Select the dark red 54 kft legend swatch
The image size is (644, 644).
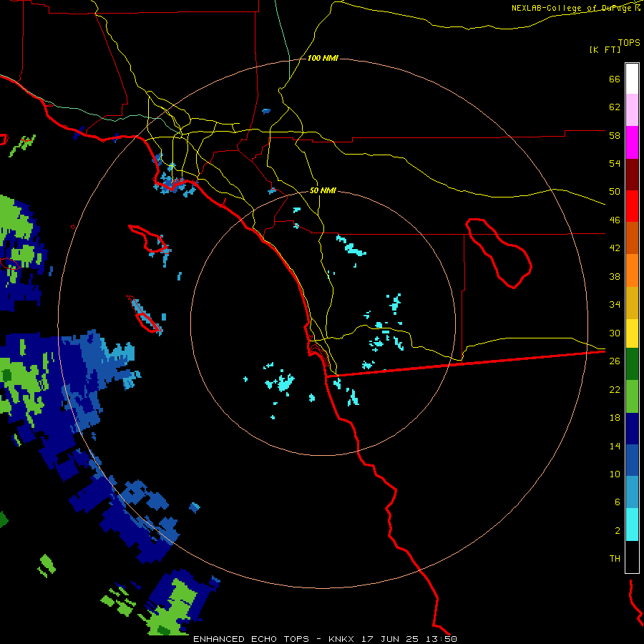coord(632,175)
